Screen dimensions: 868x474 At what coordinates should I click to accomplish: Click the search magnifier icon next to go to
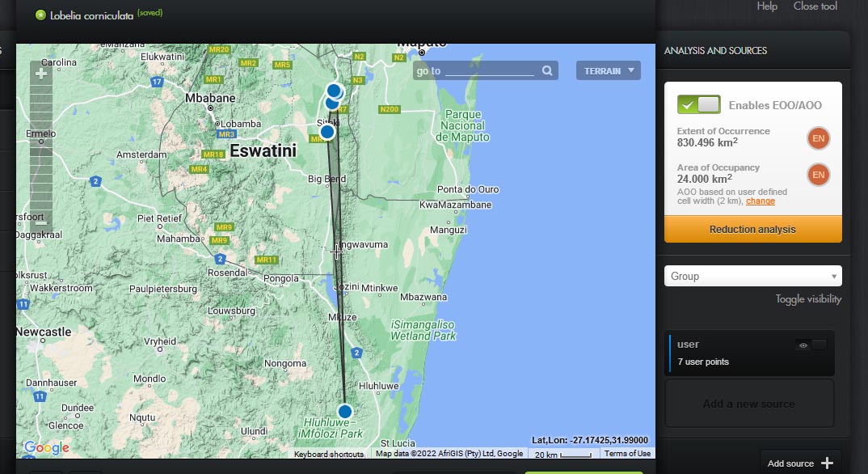[547, 71]
